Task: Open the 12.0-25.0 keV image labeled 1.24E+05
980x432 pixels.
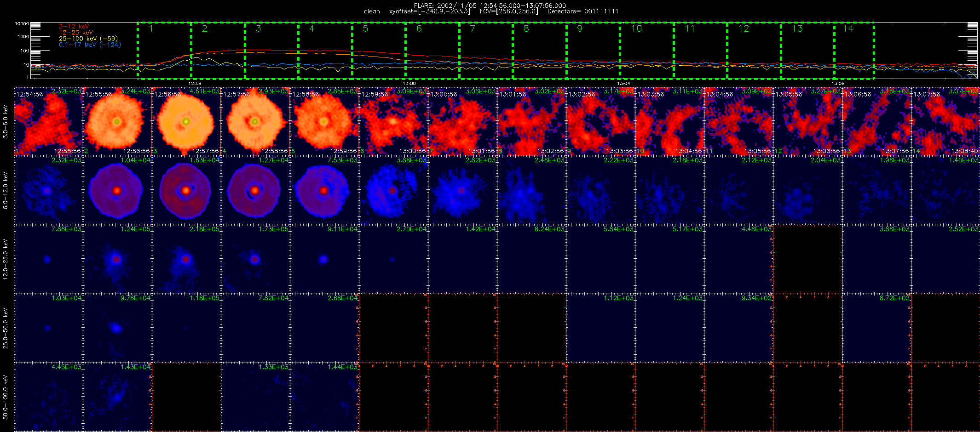Action: tap(117, 259)
